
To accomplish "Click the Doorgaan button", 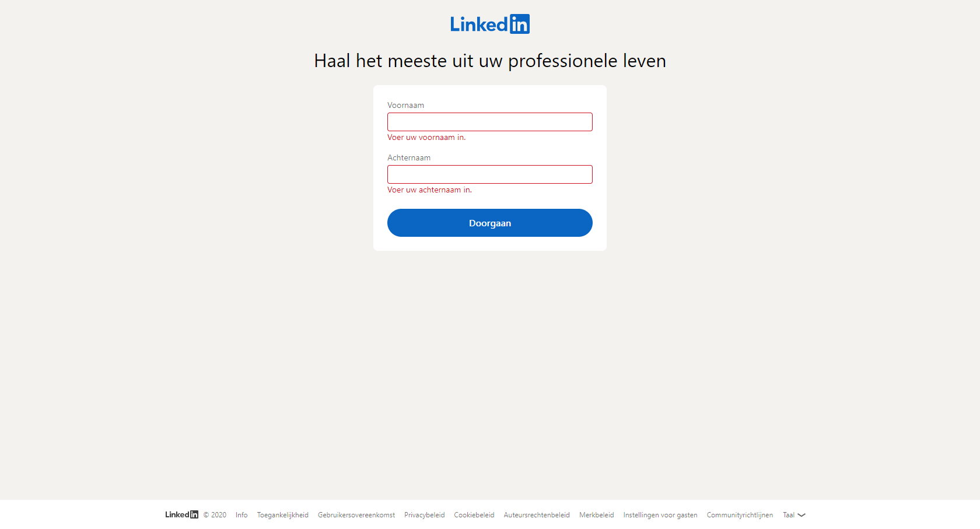I will [490, 223].
